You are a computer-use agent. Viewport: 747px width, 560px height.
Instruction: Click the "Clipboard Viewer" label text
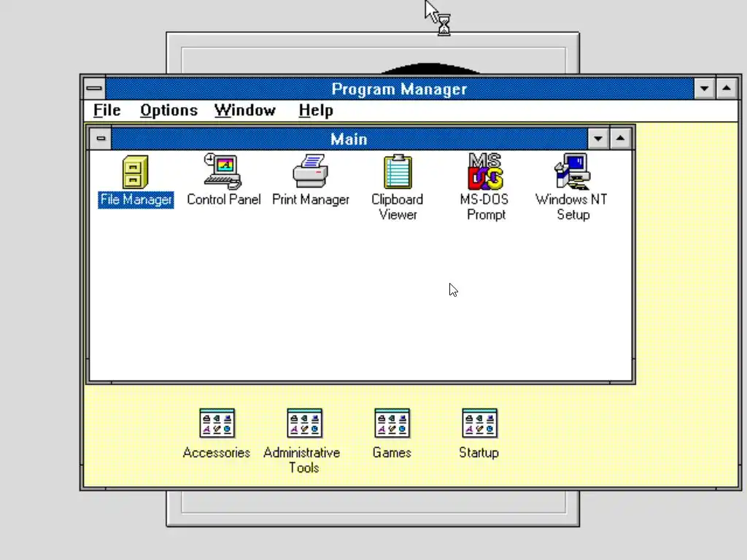coord(398,207)
